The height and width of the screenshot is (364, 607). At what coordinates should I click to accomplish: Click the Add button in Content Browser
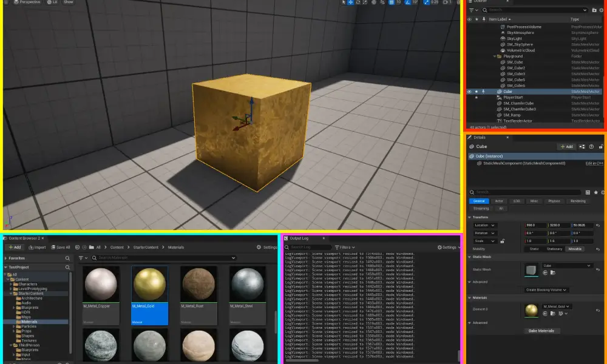point(15,247)
